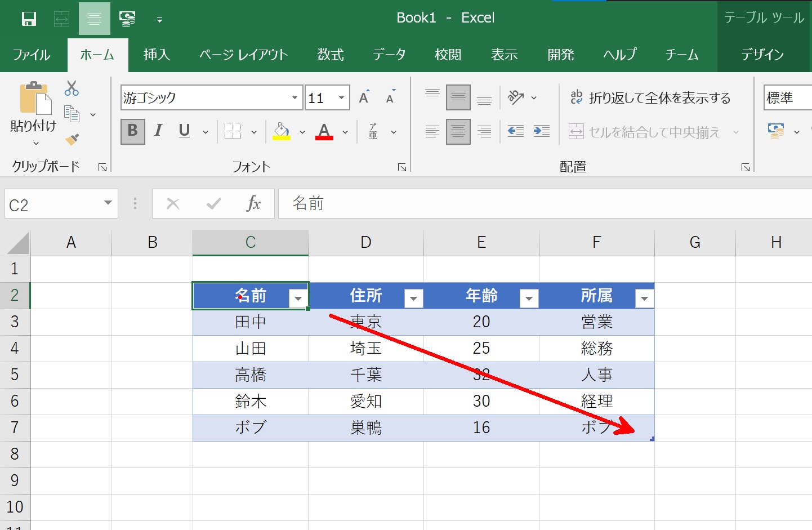Decrease font size with smaller A icon
The height and width of the screenshot is (530, 812).
pos(390,97)
